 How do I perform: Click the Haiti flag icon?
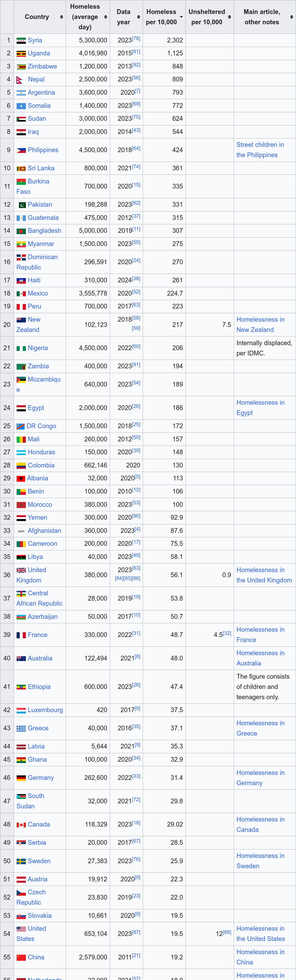[21, 281]
